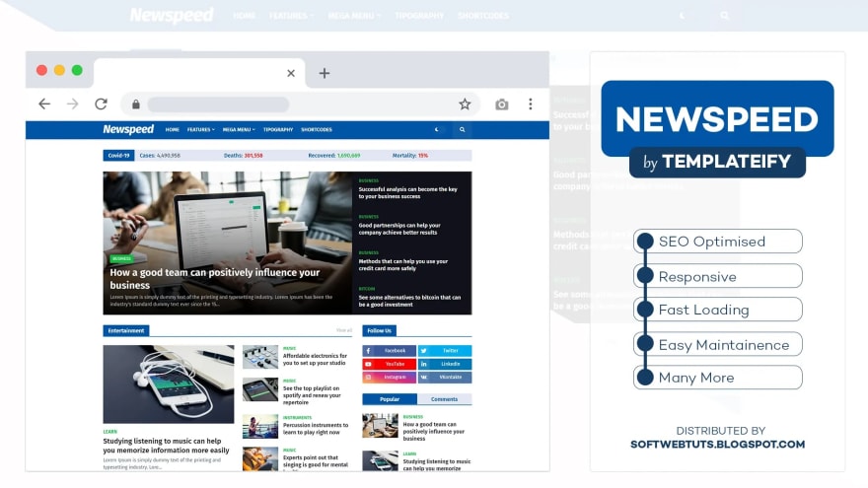868x488 pixels.
Task: Open Popular item 'How a good team can positively influence'
Action: pyautogui.click(x=433, y=431)
